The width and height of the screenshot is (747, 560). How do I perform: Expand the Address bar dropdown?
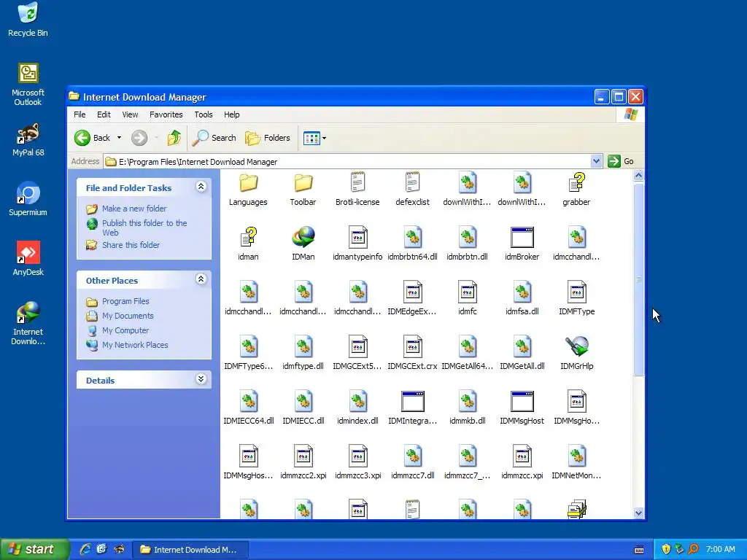tap(596, 161)
